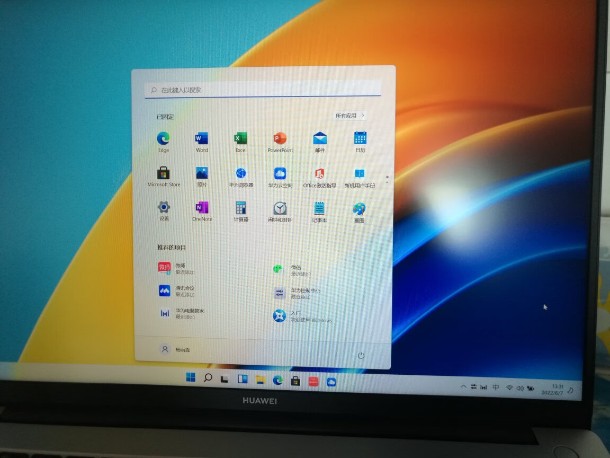Open the Calculator app

(x=241, y=208)
